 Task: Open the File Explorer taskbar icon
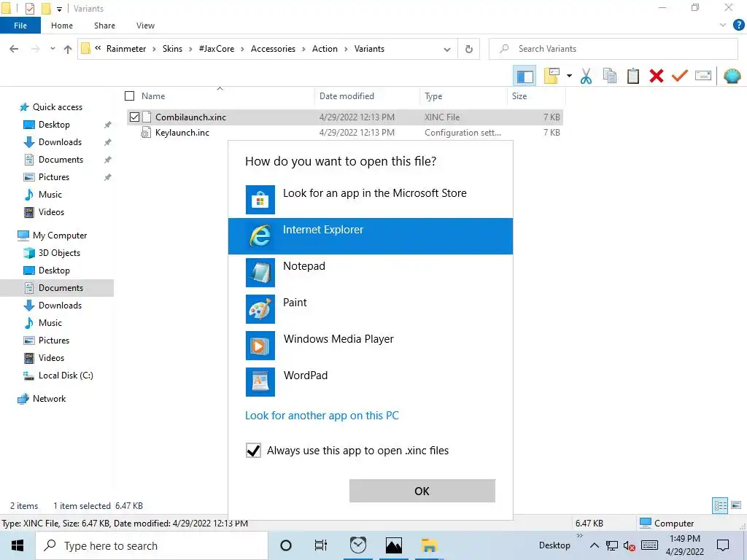(x=429, y=545)
